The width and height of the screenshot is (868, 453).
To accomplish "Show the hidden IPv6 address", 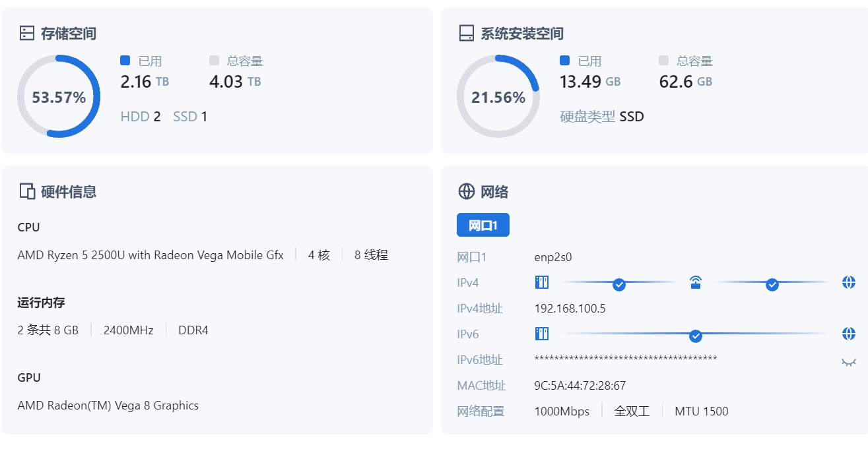I will [x=849, y=361].
